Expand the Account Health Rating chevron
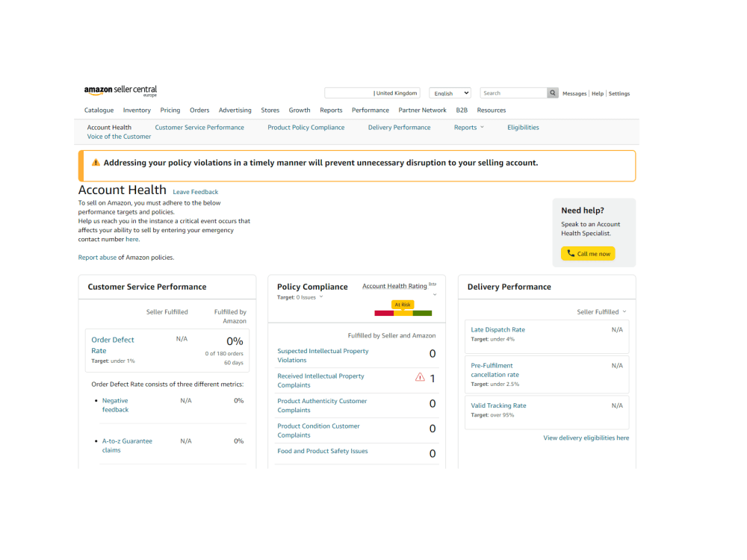The image size is (747, 560). coord(435,295)
